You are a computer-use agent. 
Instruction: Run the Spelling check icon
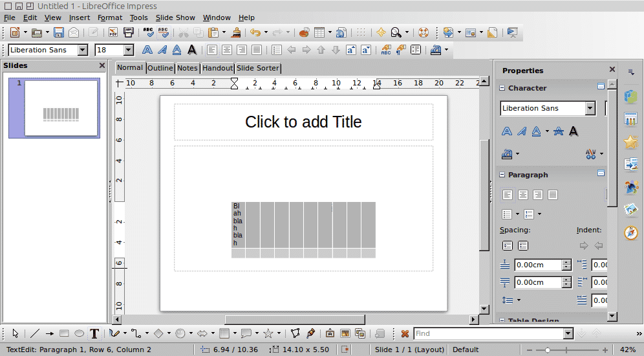pos(148,32)
